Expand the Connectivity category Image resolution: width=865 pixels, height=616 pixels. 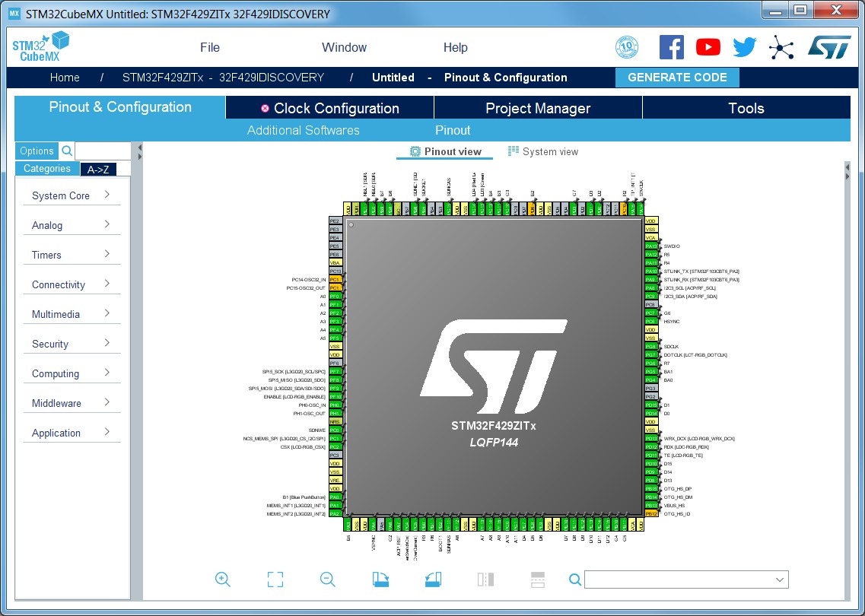pos(72,284)
